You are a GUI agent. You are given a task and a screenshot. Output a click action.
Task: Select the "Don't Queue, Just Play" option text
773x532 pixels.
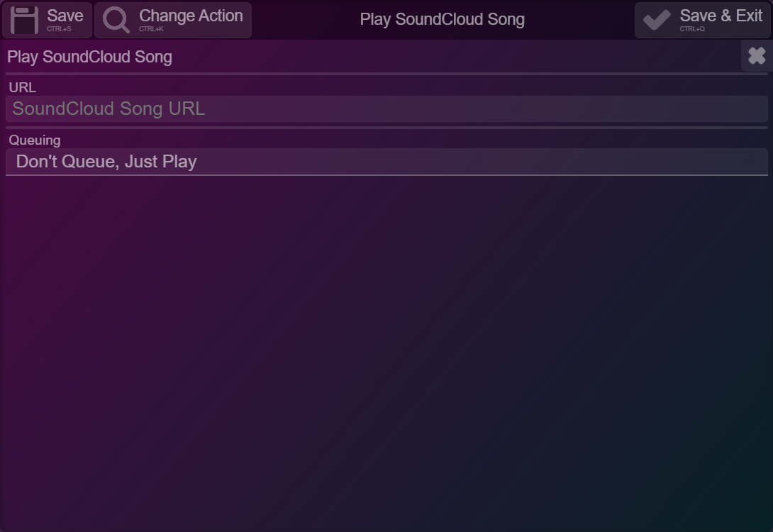[x=106, y=162]
